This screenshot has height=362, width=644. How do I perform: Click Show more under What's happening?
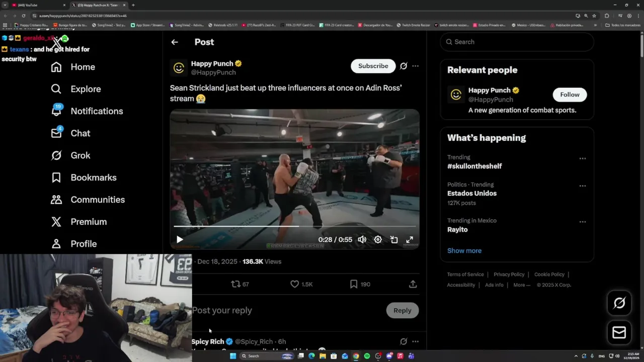[x=464, y=250]
